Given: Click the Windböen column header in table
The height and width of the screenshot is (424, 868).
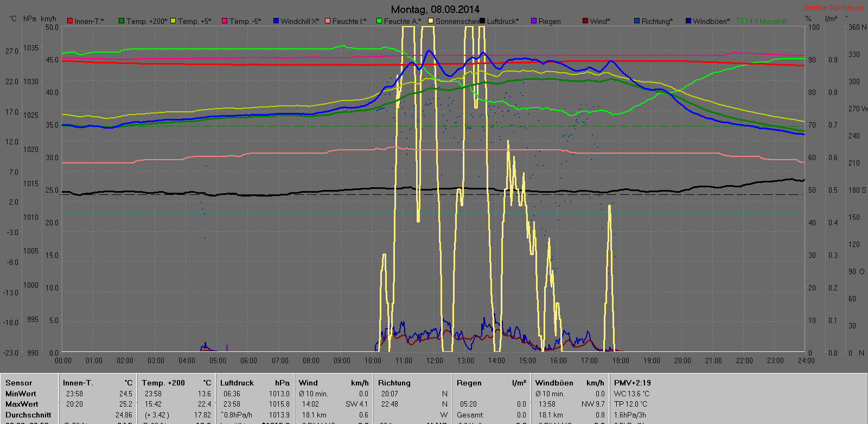Looking at the screenshot, I should click(554, 383).
